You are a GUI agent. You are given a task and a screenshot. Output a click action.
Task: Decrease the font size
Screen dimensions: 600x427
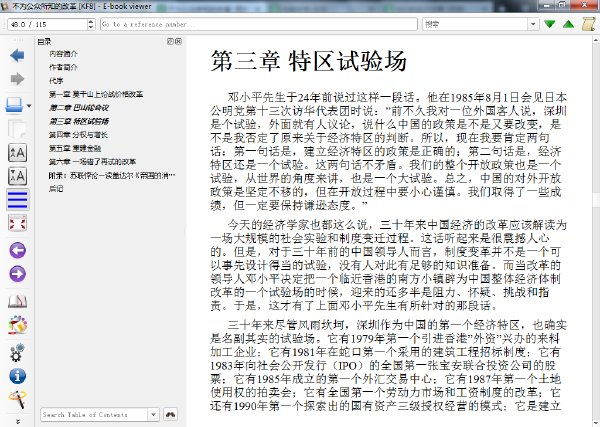[17, 176]
